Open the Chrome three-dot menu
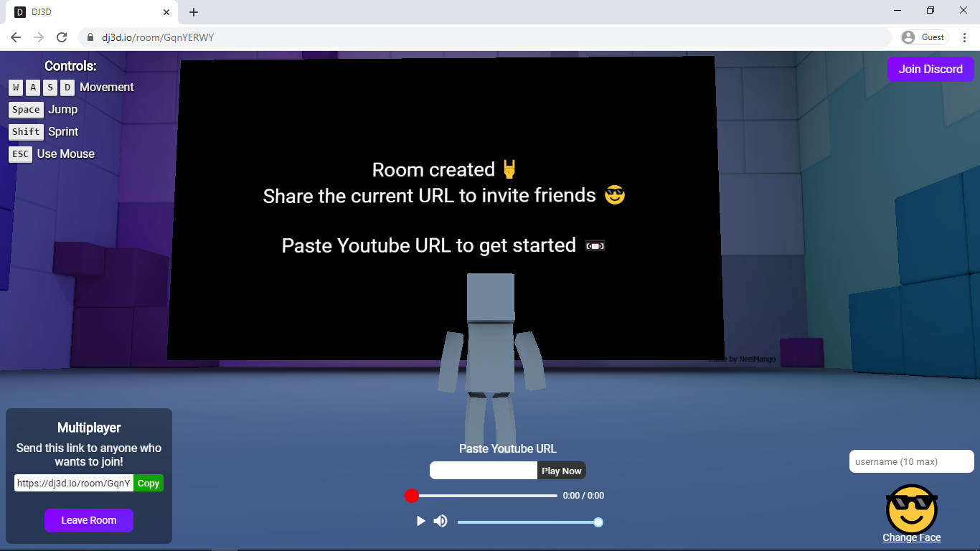 (x=964, y=37)
